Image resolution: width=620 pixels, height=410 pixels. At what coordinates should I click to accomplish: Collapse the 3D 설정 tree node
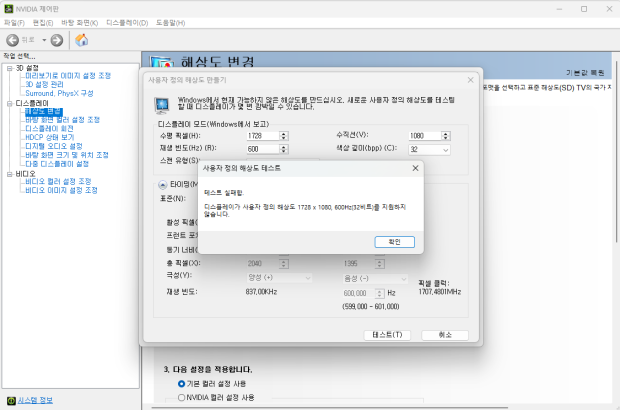(9, 68)
